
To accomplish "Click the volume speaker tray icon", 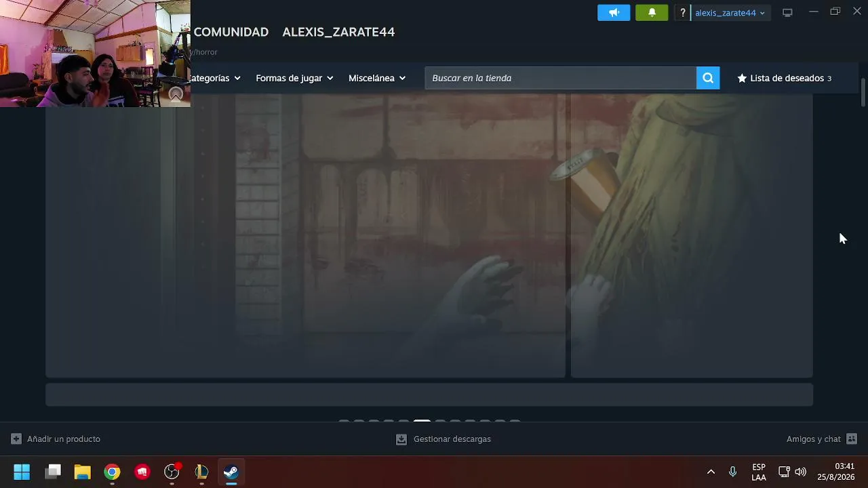I will click(801, 472).
